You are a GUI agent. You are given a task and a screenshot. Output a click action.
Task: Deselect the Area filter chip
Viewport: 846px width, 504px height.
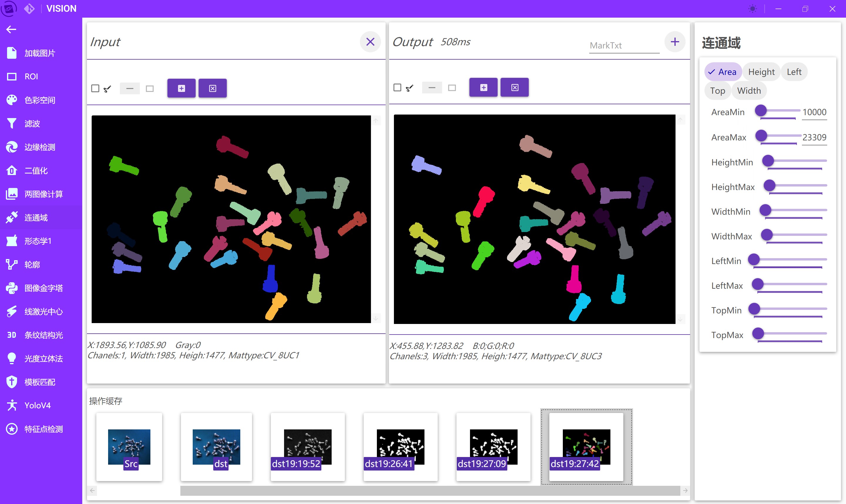pos(723,72)
